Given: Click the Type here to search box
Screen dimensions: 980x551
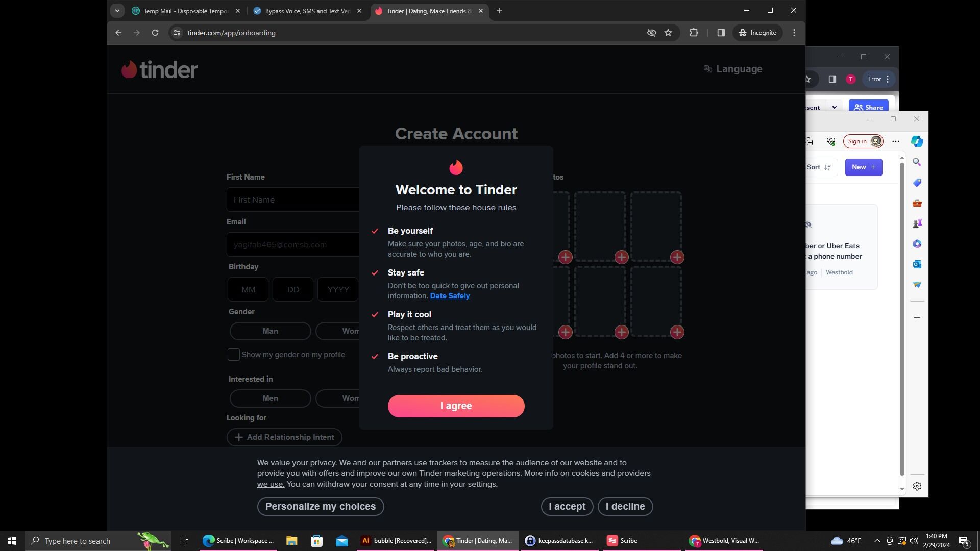Looking at the screenshot, I should coord(97,541).
